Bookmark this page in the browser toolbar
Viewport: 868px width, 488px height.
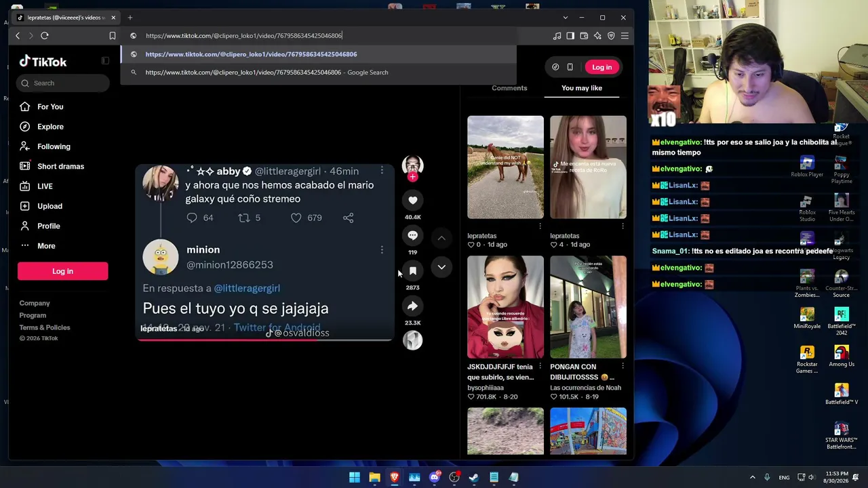pyautogui.click(x=113, y=35)
